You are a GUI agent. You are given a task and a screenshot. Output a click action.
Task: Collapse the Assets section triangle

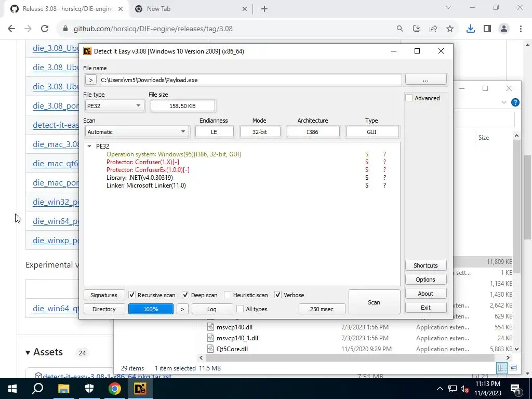pyautogui.click(x=28, y=353)
